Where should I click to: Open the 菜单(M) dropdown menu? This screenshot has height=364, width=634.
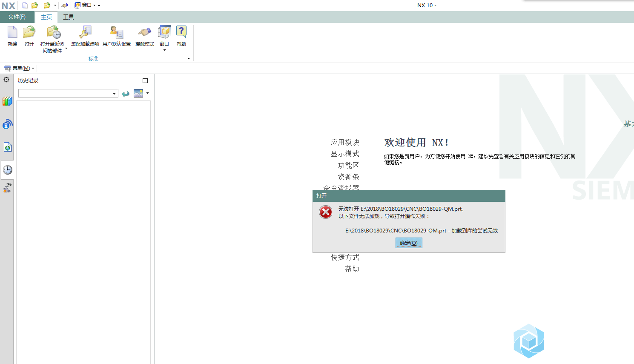19,68
